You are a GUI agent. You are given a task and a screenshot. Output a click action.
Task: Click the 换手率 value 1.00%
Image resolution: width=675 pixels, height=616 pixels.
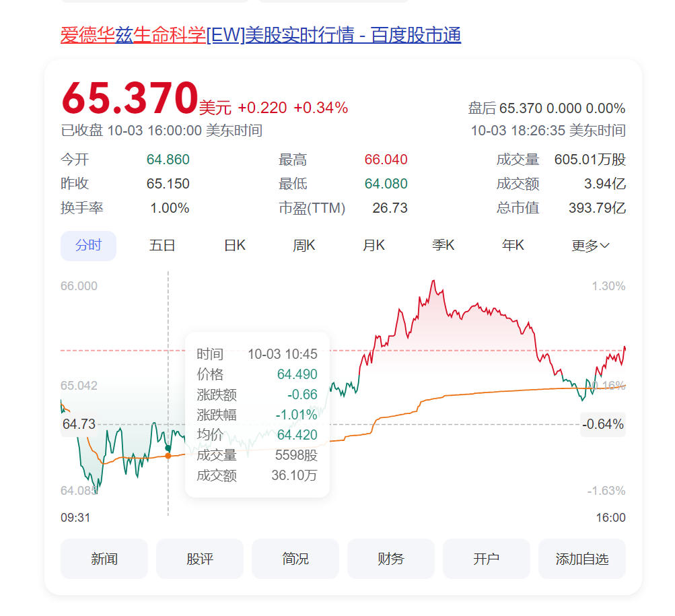tap(170, 208)
